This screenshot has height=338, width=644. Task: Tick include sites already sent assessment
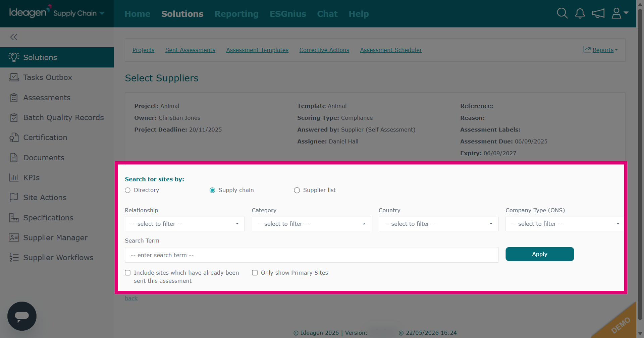128,273
